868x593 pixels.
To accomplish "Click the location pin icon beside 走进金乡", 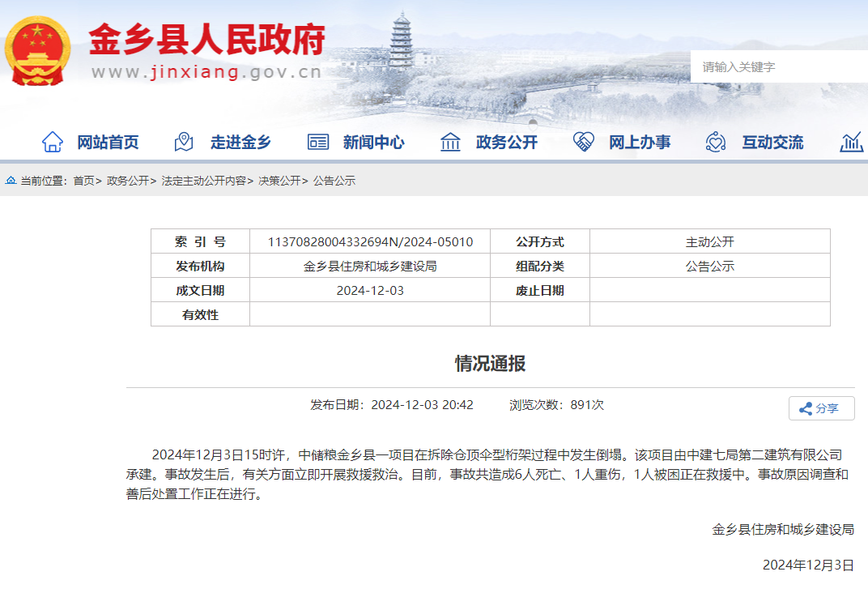I will click(x=183, y=141).
